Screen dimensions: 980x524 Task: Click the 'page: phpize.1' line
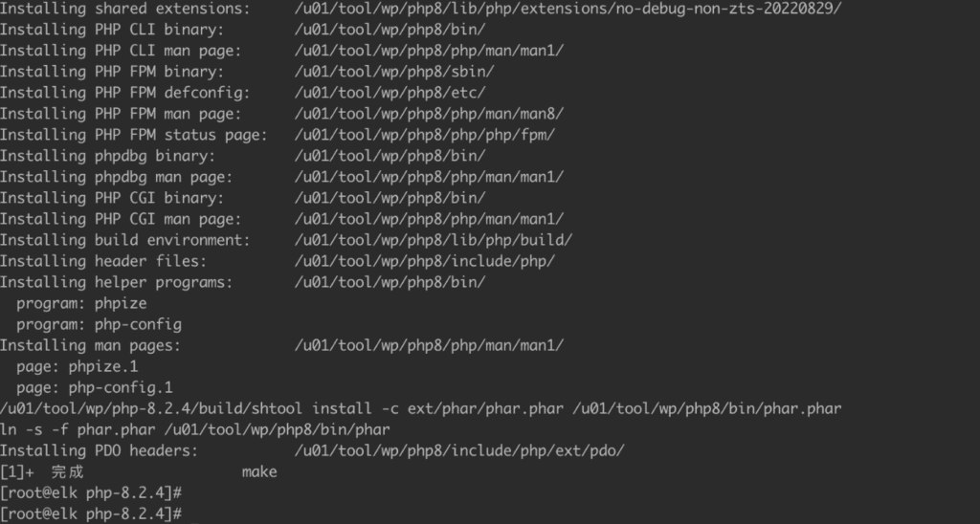(x=77, y=366)
